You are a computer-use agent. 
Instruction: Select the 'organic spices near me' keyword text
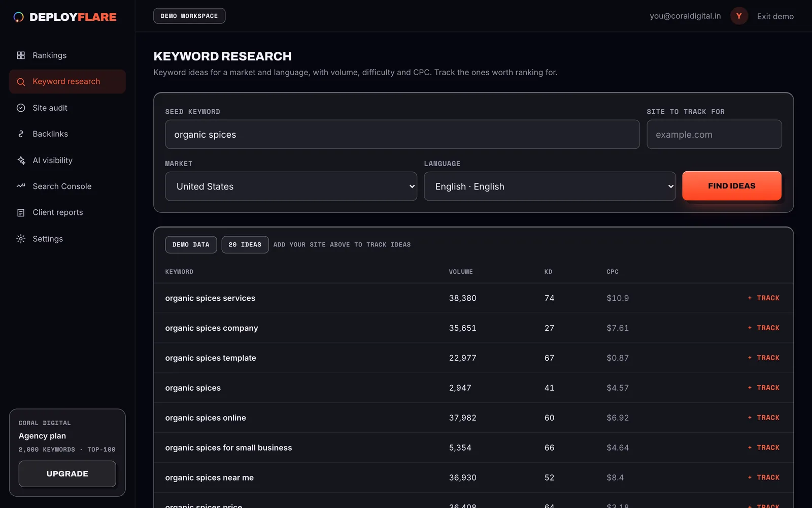pyautogui.click(x=210, y=478)
